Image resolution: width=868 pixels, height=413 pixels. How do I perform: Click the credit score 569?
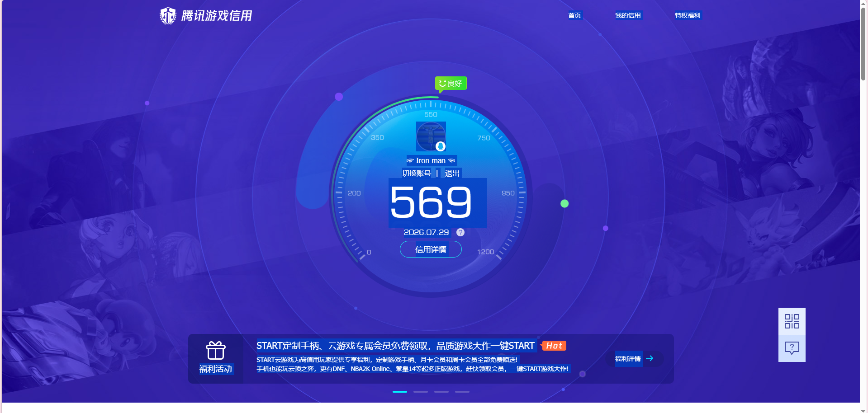click(431, 202)
